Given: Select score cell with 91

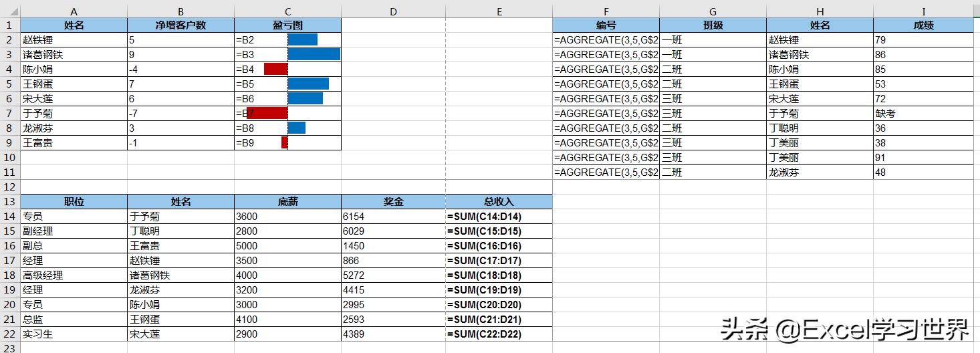Looking at the screenshot, I should (924, 158).
